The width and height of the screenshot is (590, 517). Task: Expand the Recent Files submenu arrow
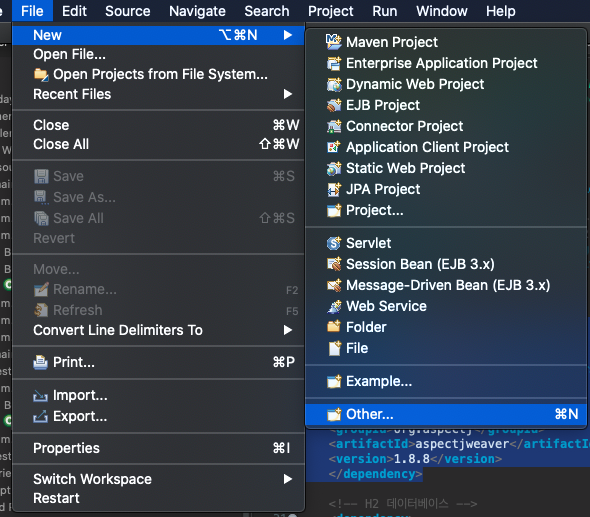[288, 94]
